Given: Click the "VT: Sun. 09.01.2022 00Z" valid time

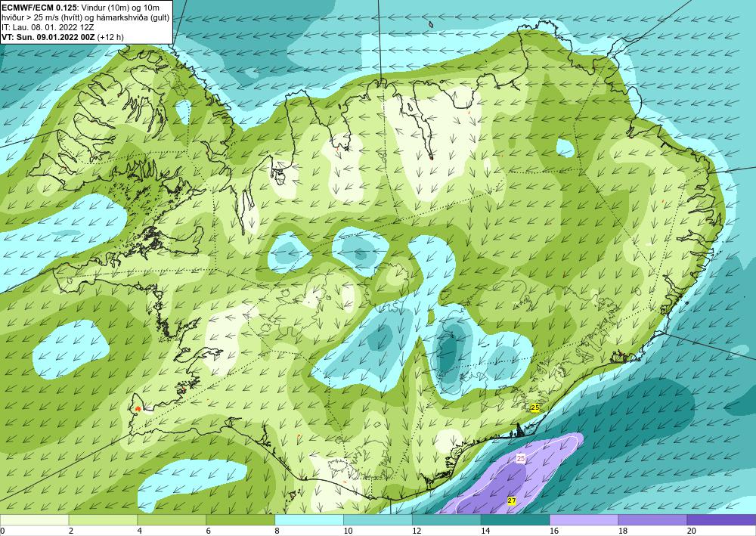Looking at the screenshot, I should (x=48, y=37).
